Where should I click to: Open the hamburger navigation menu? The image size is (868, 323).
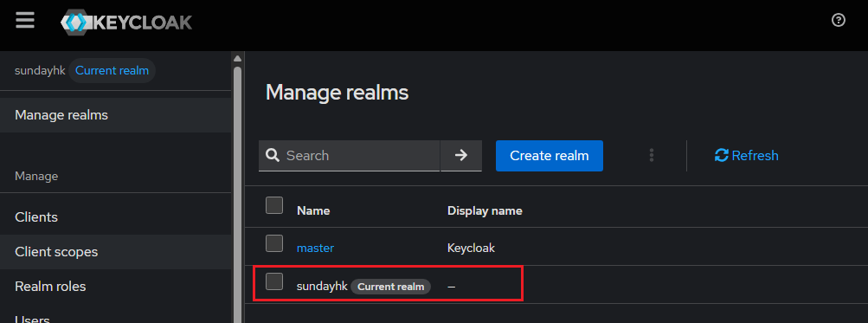pyautogui.click(x=25, y=21)
